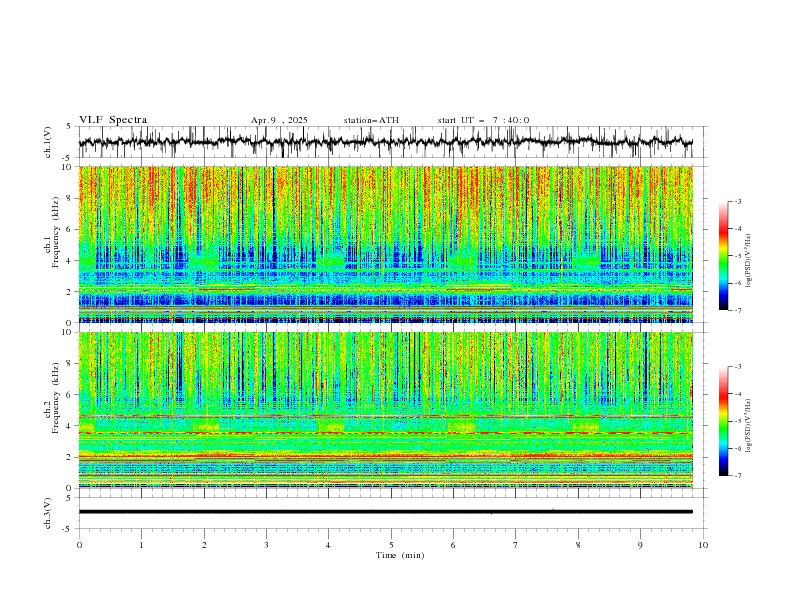792x612 pixels.
Task: Click the log(PSD) label beside ch.1 colorbar
Action: [x=749, y=261]
